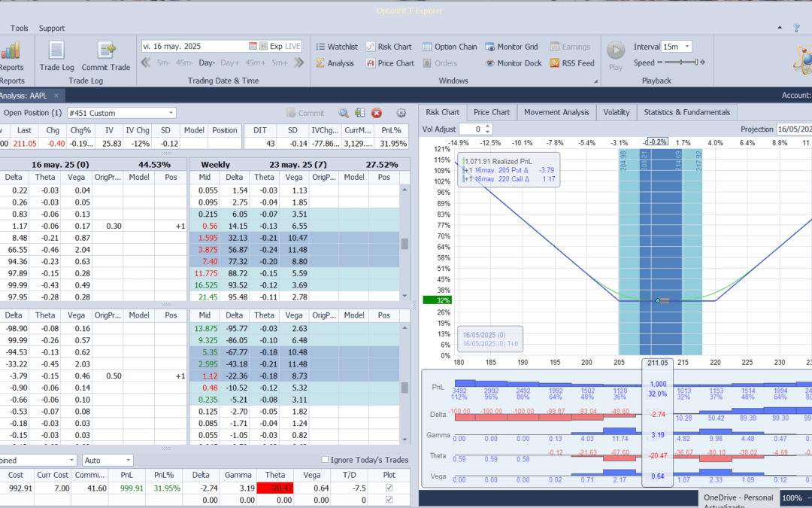Toggle Plot checkbox in the second totals row
Image resolution: width=812 pixels, height=508 pixels.
click(x=389, y=500)
